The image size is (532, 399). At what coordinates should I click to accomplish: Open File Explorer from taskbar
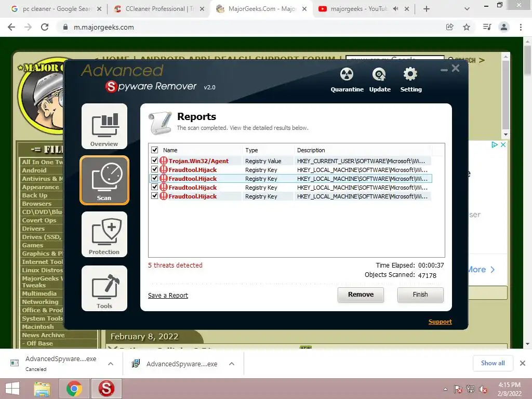click(x=42, y=389)
